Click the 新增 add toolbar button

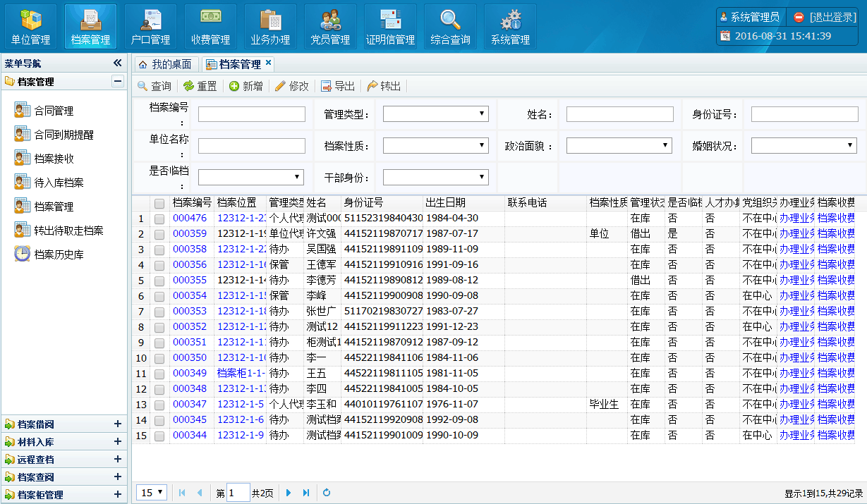pos(245,86)
